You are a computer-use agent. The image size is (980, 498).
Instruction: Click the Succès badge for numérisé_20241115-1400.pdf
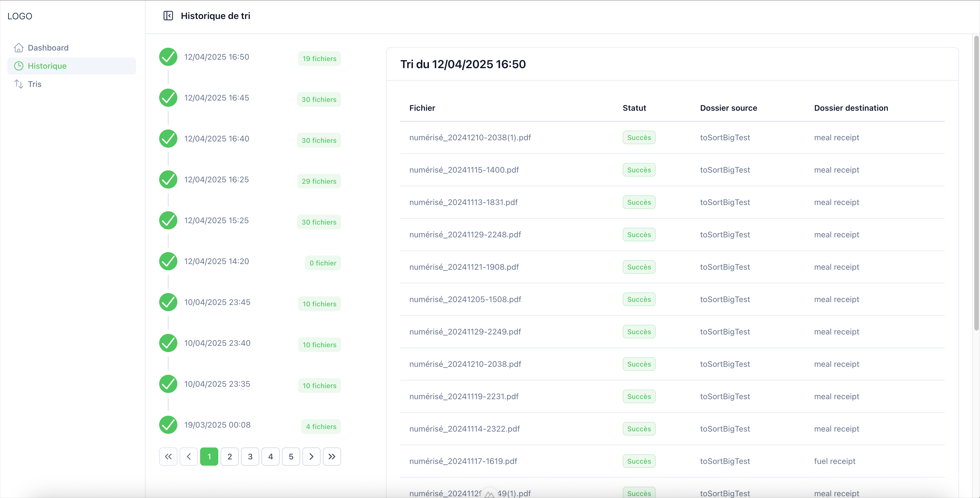[x=639, y=170]
